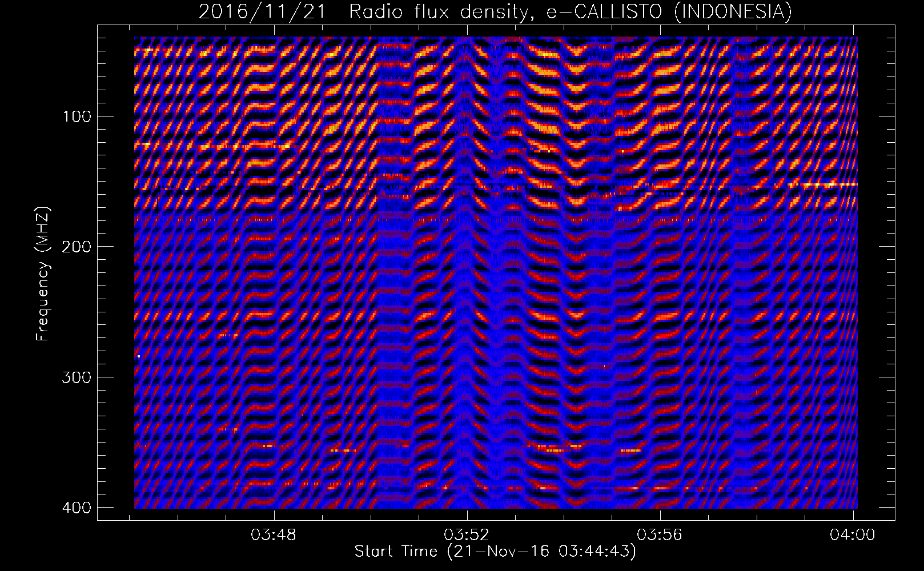
Task: Click the '03:56' time tick label
Action: pyautogui.click(x=660, y=535)
